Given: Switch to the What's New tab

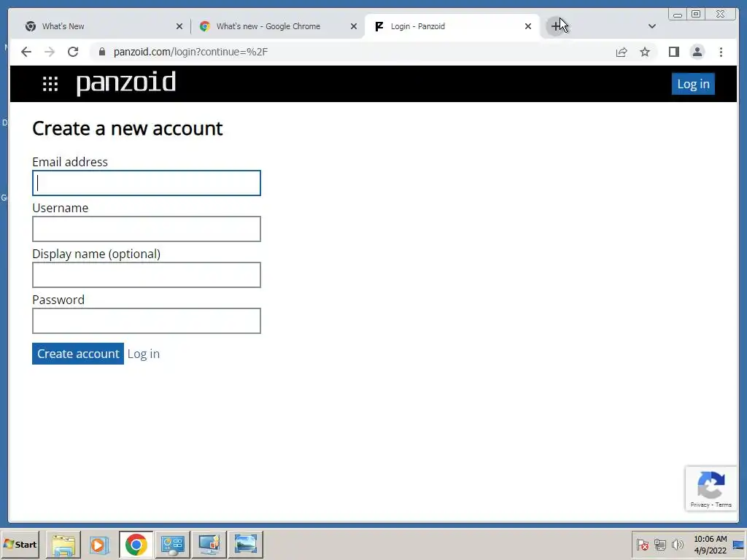Looking at the screenshot, I should (102, 26).
